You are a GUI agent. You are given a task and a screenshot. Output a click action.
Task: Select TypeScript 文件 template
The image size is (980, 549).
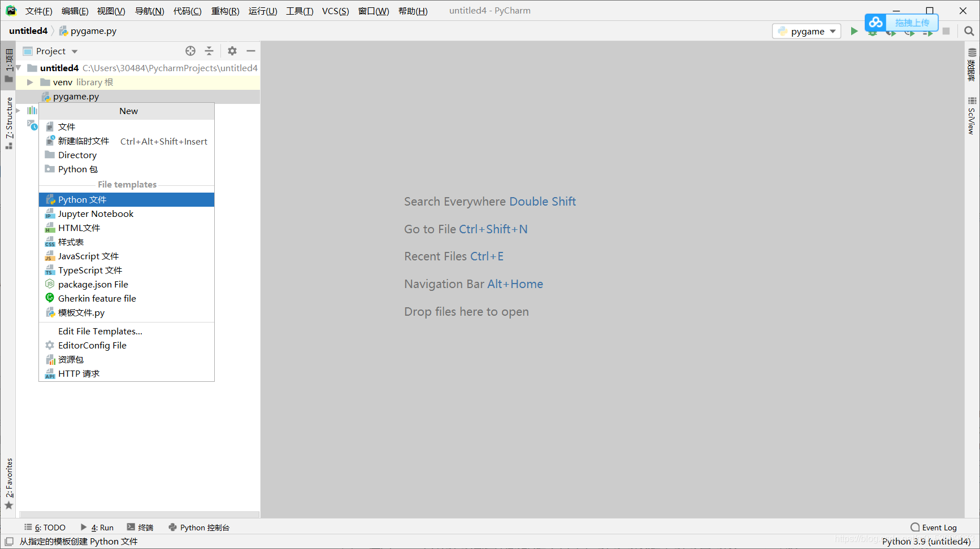click(127, 271)
